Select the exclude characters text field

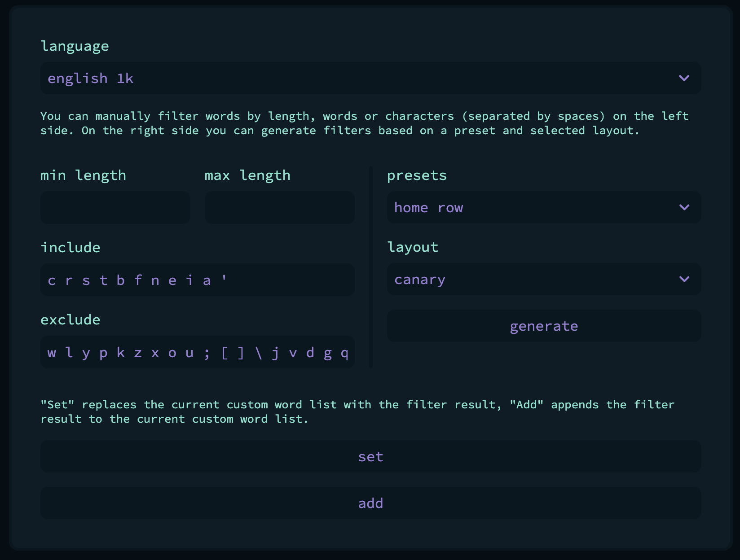[x=198, y=352]
